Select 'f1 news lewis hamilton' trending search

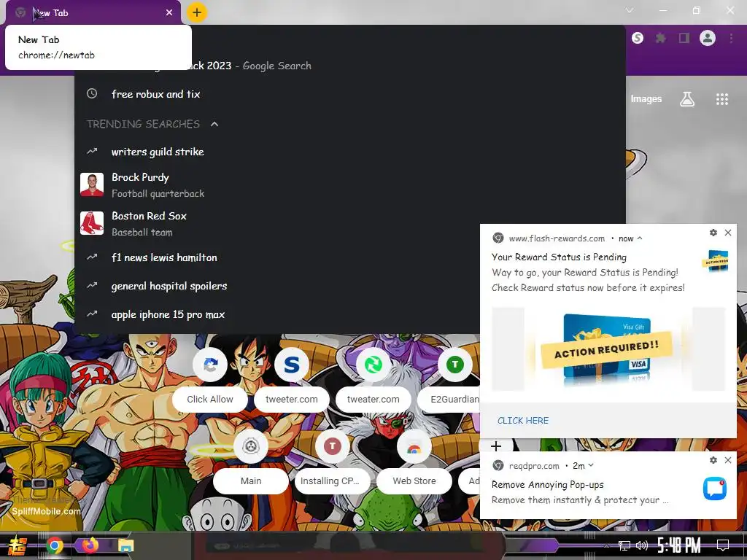click(277, 257)
